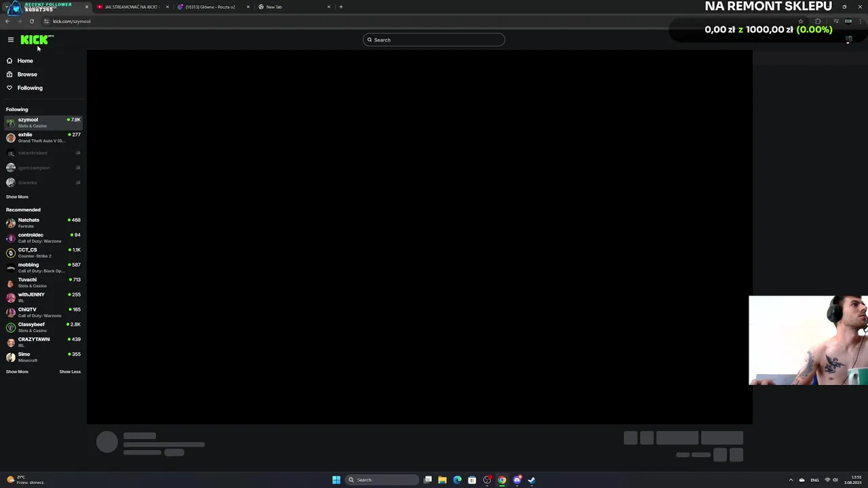Expand Recommended list with Show More
Screen dimensions: 868x488
(x=17, y=372)
